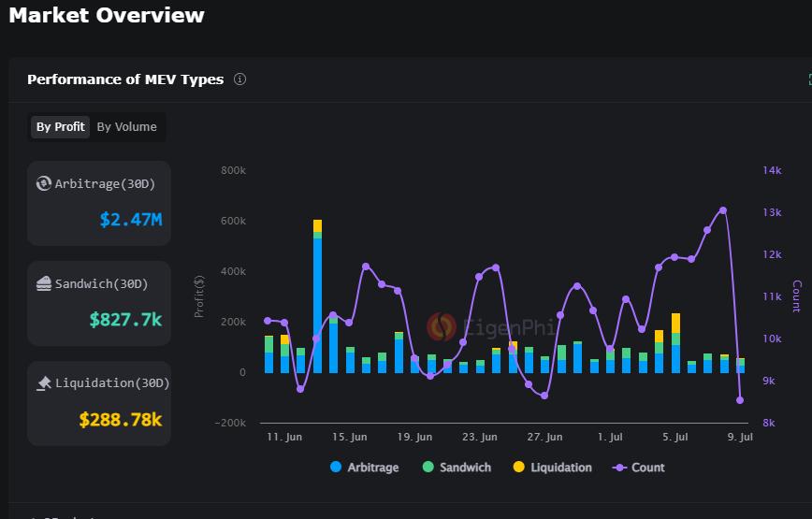Click the -200k profit axis label
Screen dimensions: 812x519
230,423
